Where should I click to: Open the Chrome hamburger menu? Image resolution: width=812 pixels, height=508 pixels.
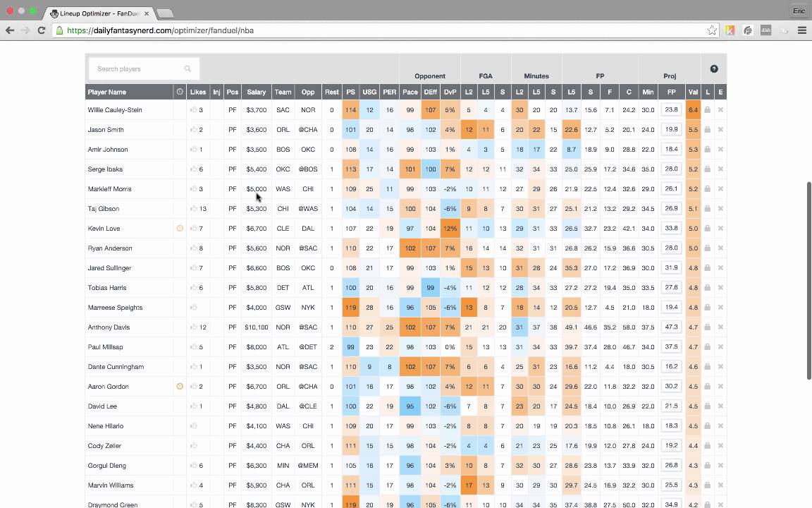click(801, 30)
